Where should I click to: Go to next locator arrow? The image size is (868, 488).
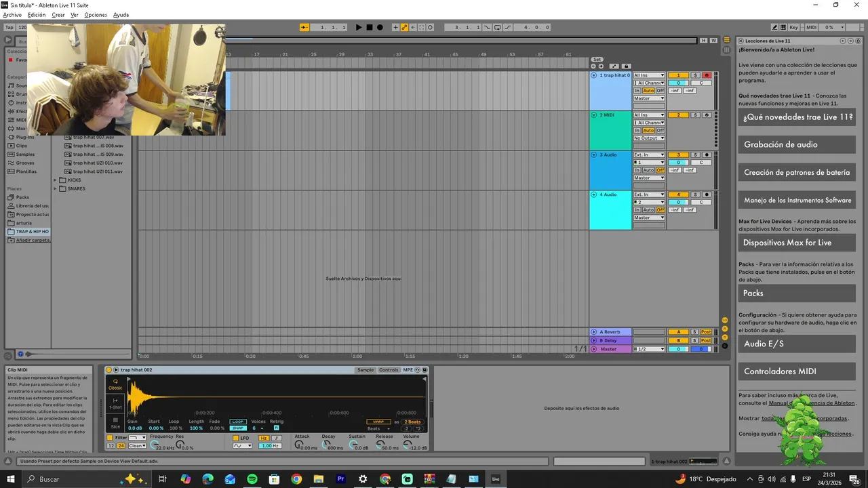[601, 66]
